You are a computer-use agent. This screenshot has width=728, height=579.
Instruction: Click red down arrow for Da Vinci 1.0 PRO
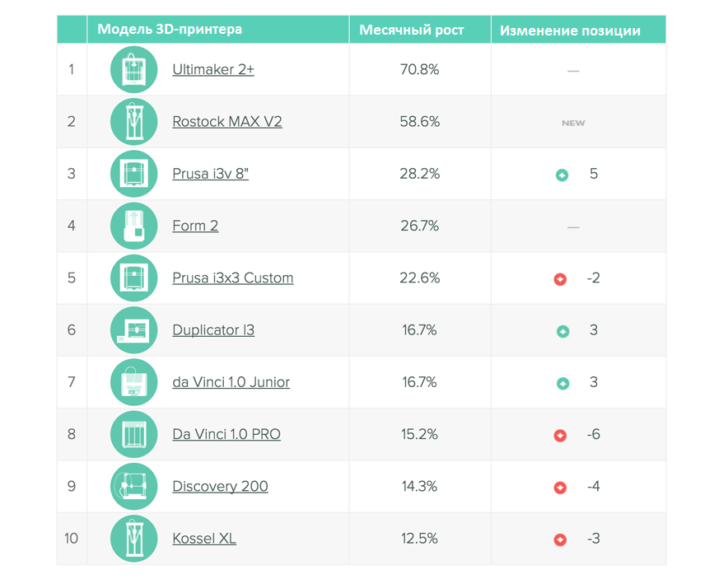(x=561, y=435)
